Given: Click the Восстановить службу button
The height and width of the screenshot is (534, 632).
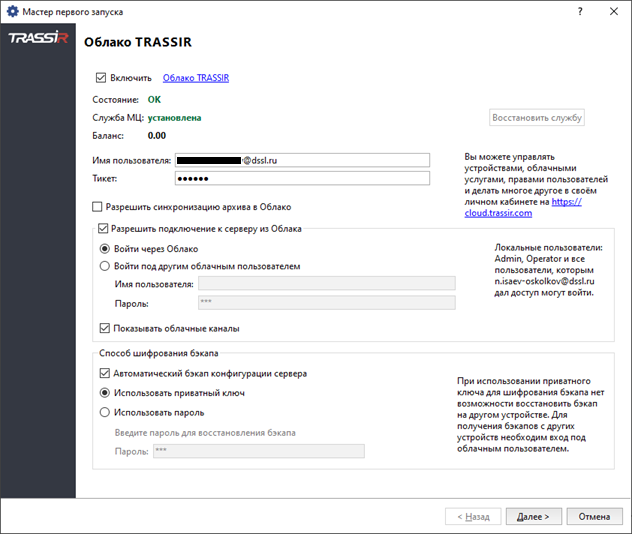Looking at the screenshot, I should tap(537, 117).
